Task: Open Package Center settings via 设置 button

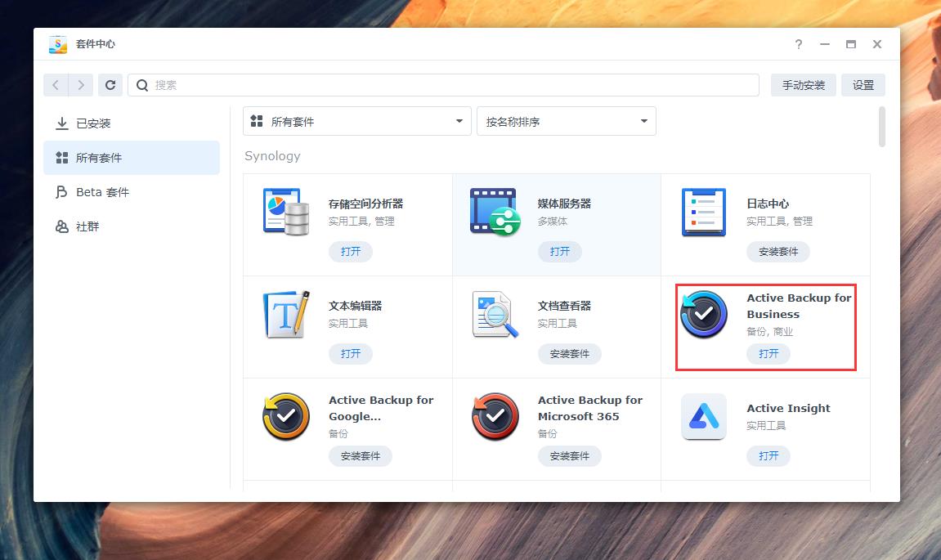Action: [863, 84]
